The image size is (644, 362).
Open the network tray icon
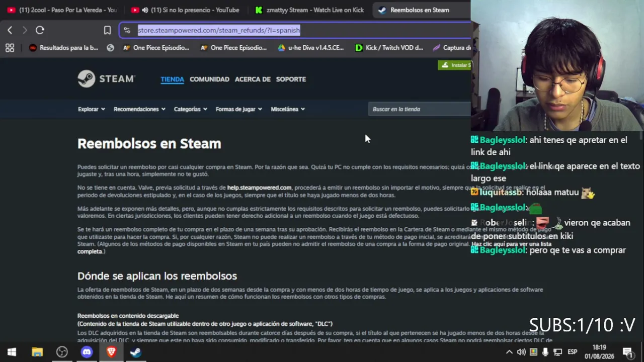(x=557, y=352)
